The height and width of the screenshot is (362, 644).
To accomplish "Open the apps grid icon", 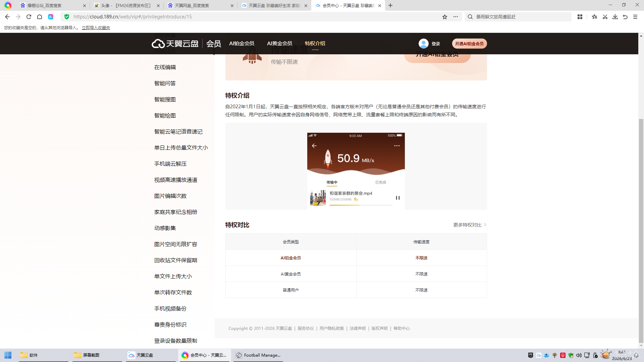I will (x=580, y=17).
